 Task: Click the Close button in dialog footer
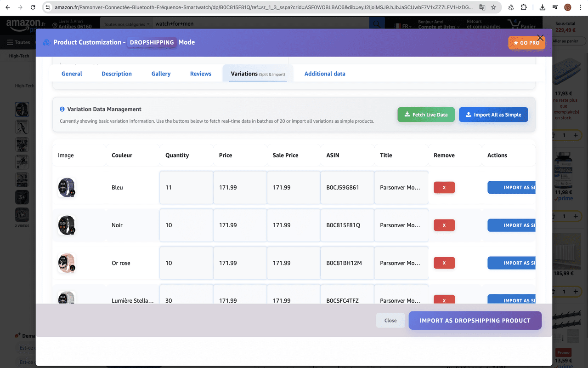[390, 321]
